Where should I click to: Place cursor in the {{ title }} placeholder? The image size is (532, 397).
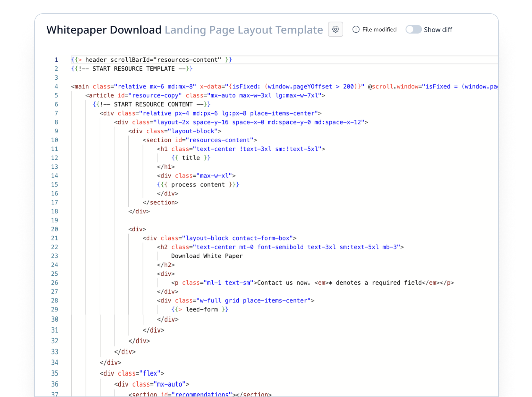(x=191, y=158)
